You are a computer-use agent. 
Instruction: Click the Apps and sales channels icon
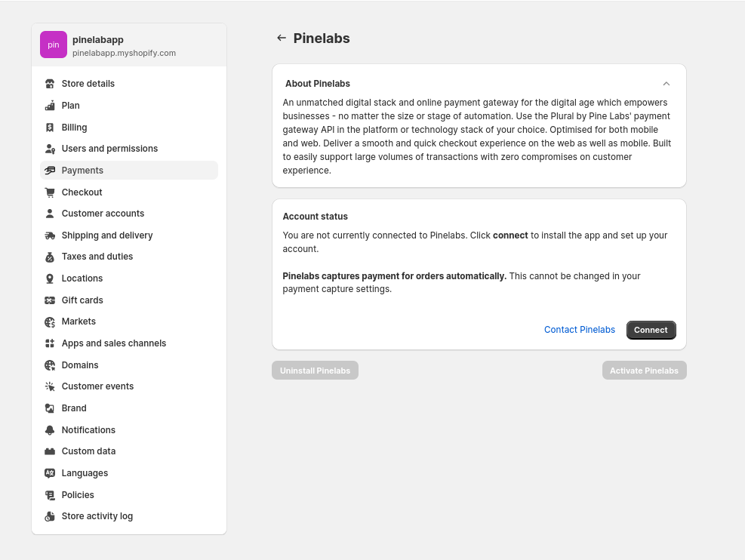(50, 343)
